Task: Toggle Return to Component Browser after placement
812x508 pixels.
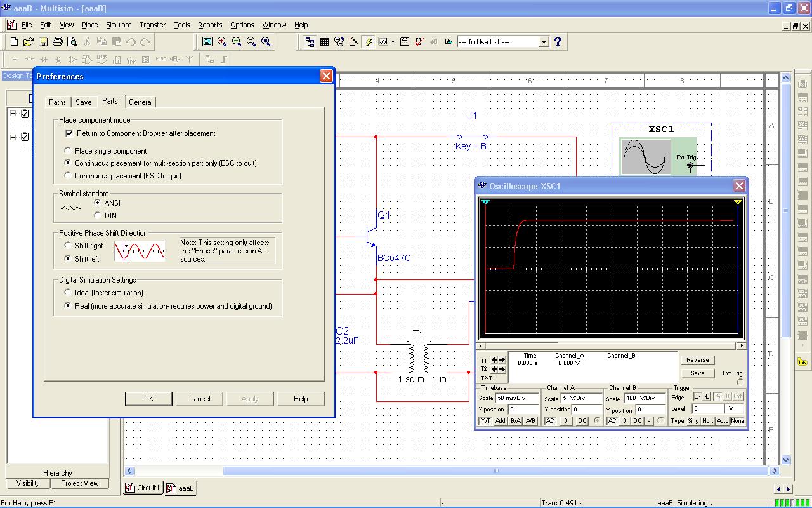Action: point(69,133)
